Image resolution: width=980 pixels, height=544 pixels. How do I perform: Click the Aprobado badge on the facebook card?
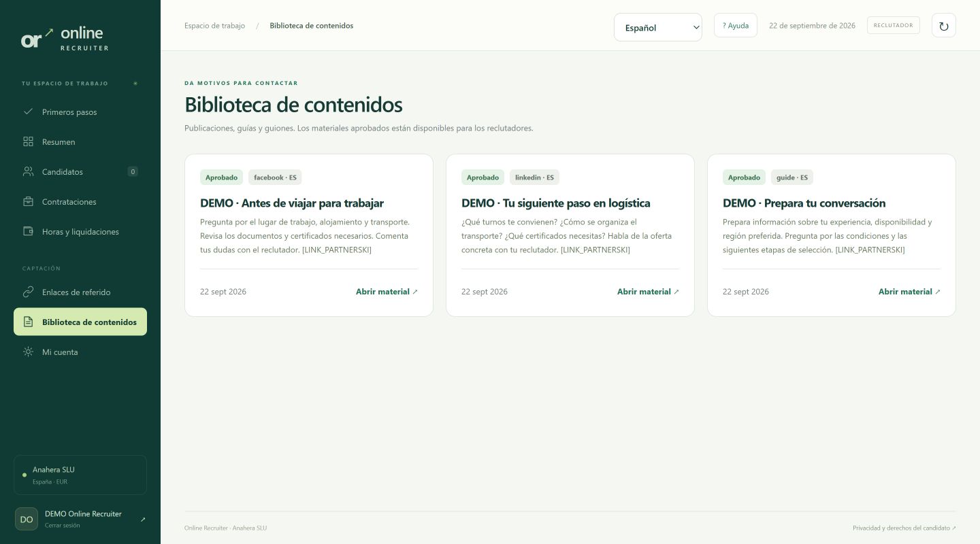click(221, 177)
